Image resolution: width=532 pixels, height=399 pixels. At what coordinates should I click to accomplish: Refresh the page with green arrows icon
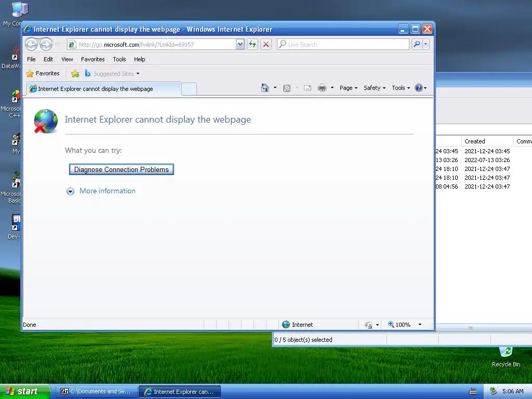pyautogui.click(x=252, y=45)
